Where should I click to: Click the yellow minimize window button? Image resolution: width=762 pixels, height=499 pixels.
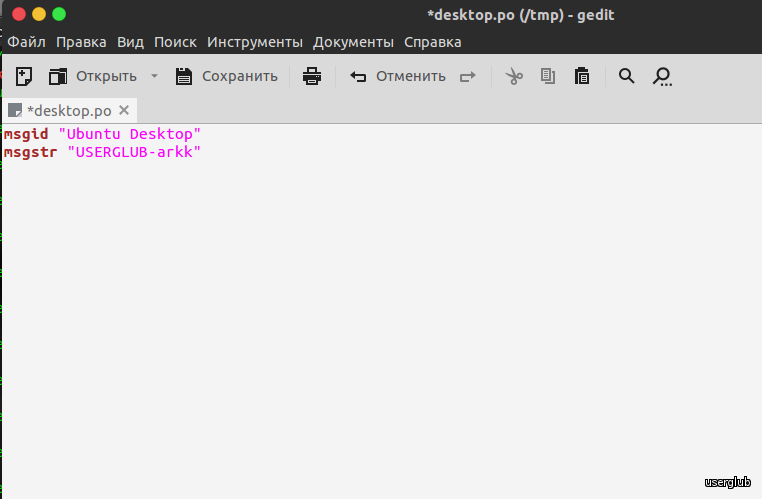(x=39, y=14)
